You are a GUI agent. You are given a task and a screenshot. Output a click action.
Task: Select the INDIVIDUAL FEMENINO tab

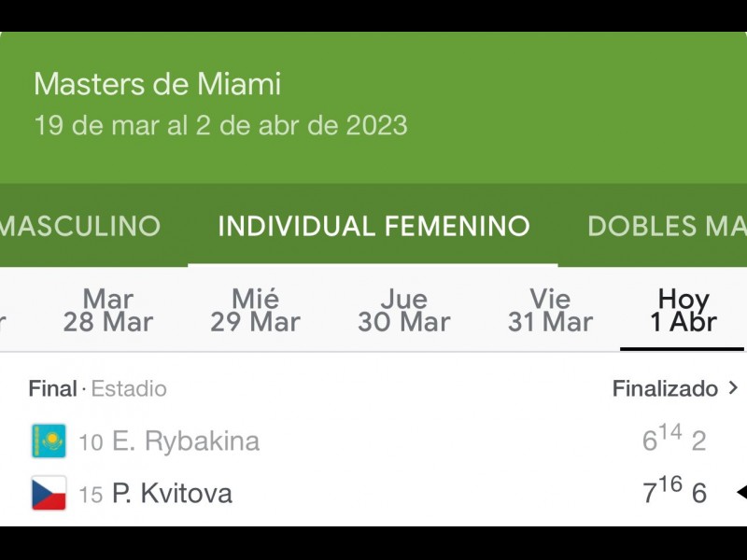click(373, 226)
